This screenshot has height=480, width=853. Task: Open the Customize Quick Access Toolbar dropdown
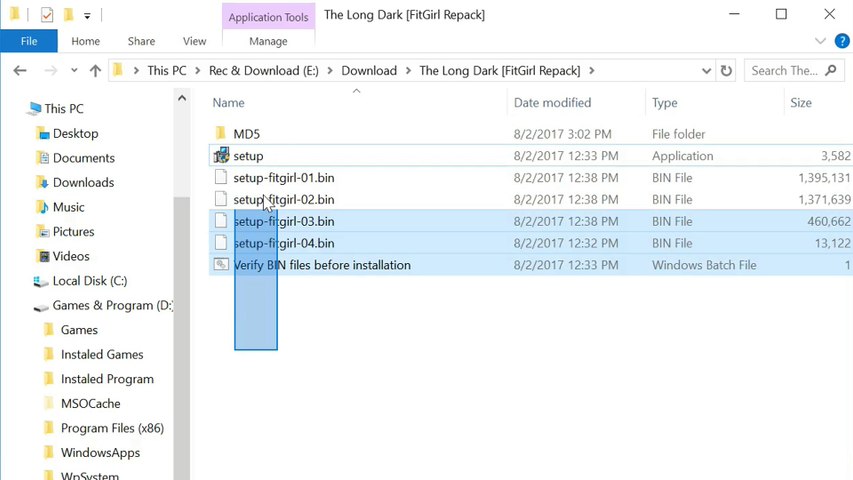87,16
